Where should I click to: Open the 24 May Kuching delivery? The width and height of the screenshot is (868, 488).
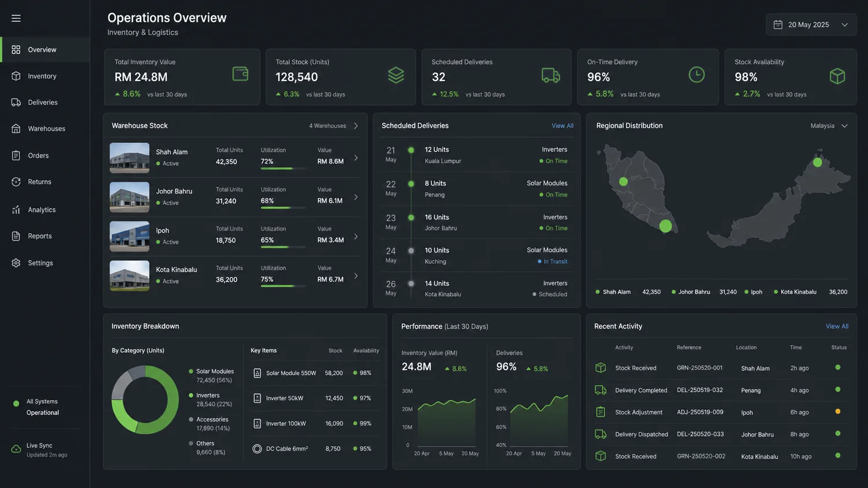tap(477, 256)
